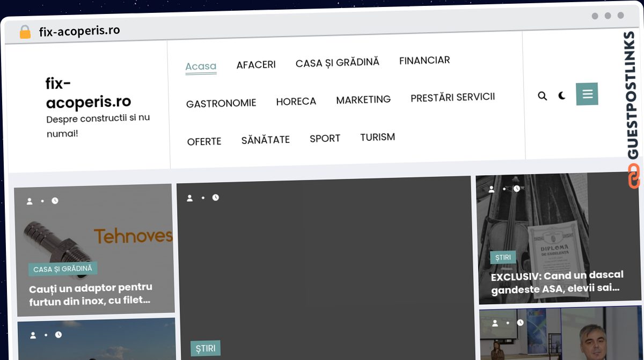Open the GASTRONOMIE category

[221, 103]
